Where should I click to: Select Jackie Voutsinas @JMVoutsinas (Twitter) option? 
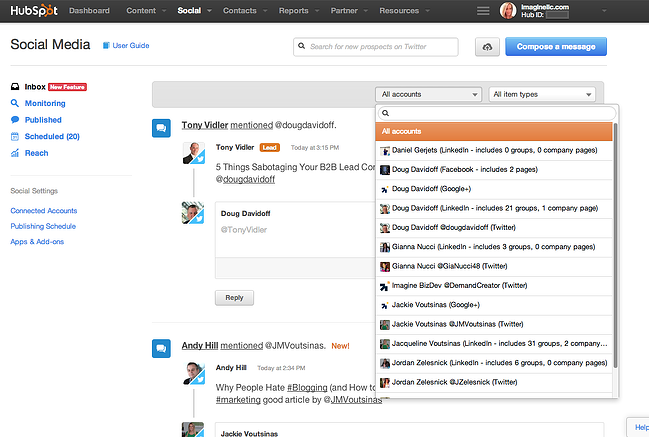[x=494, y=324]
